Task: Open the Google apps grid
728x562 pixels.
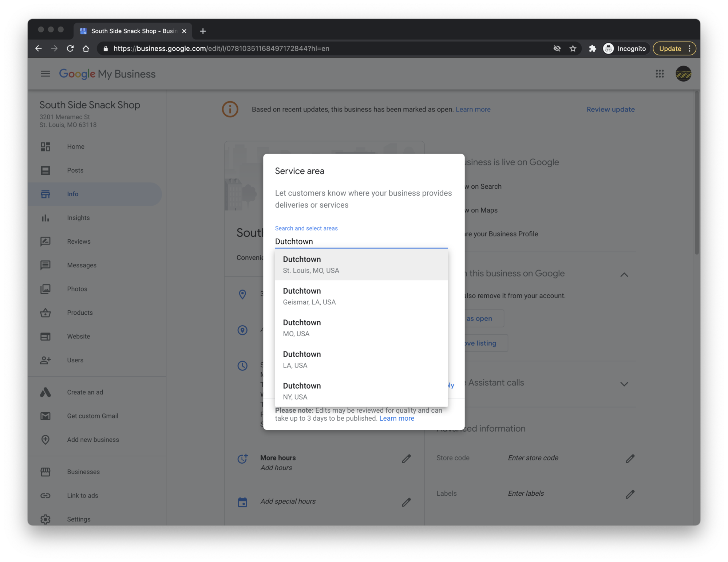Action: pyautogui.click(x=660, y=74)
